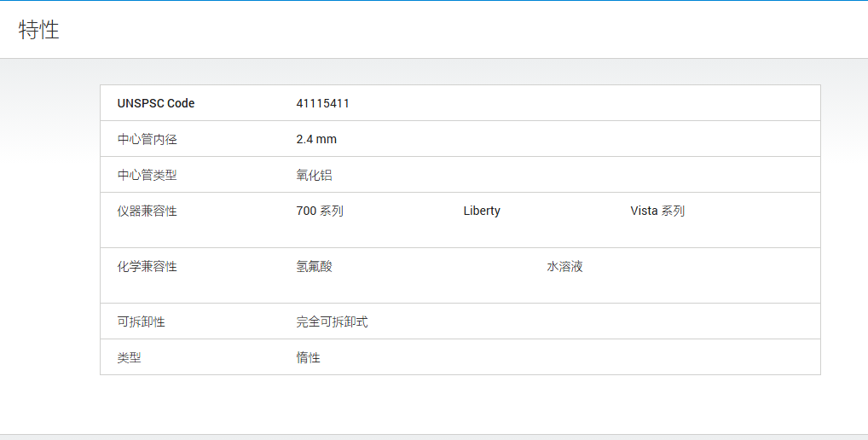Click the code value 41115411
Image resolution: width=868 pixels, height=440 pixels.
pyautogui.click(x=323, y=103)
